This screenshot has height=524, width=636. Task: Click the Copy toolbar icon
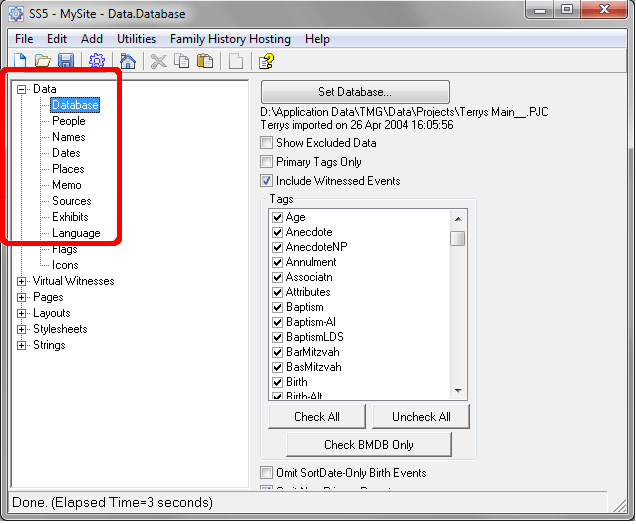pos(181,61)
